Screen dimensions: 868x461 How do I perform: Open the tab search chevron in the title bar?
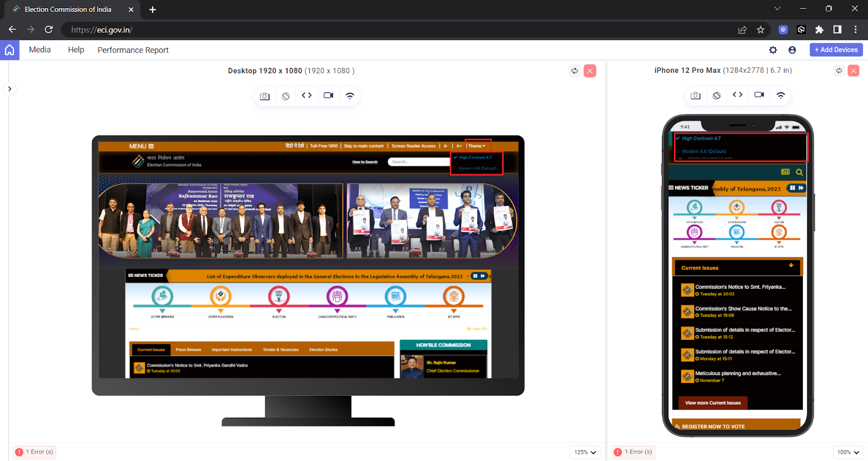point(777,9)
